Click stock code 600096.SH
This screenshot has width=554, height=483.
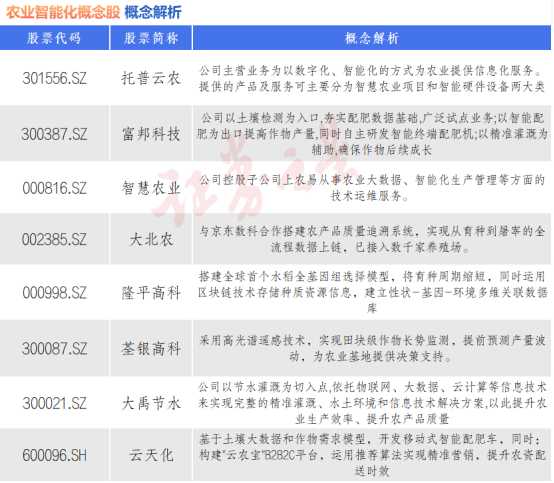[x=54, y=455]
